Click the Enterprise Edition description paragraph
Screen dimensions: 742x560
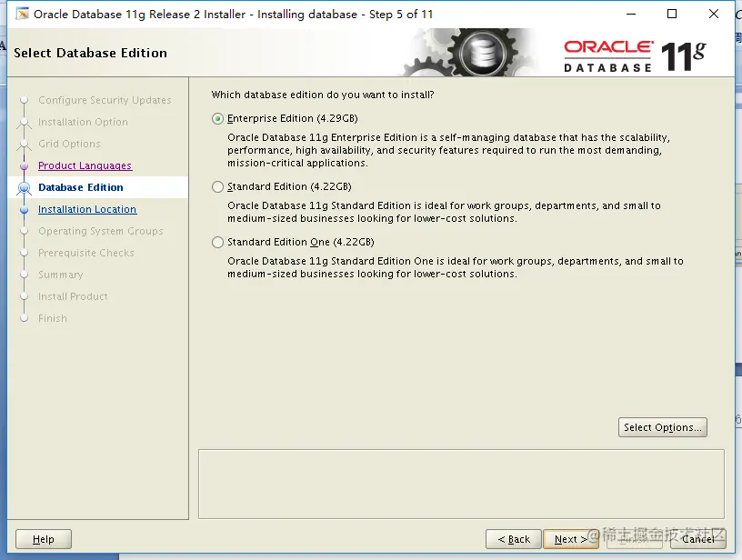pyautogui.click(x=448, y=150)
